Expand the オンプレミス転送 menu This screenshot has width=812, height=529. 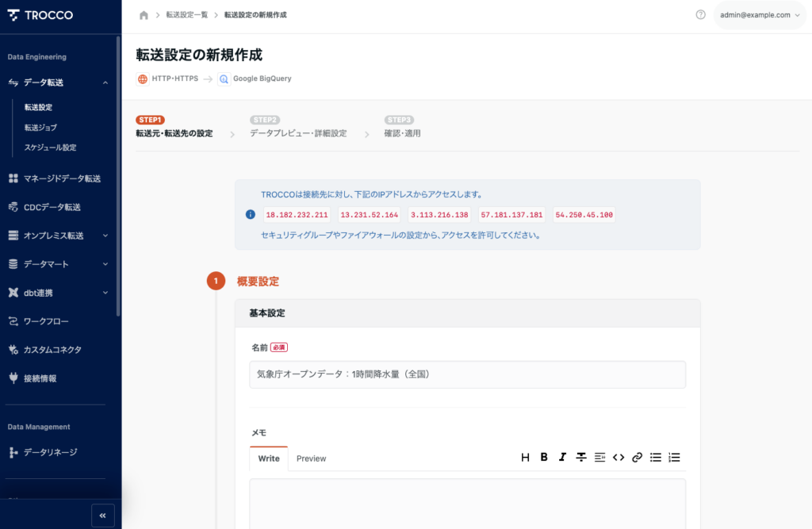pyautogui.click(x=105, y=236)
